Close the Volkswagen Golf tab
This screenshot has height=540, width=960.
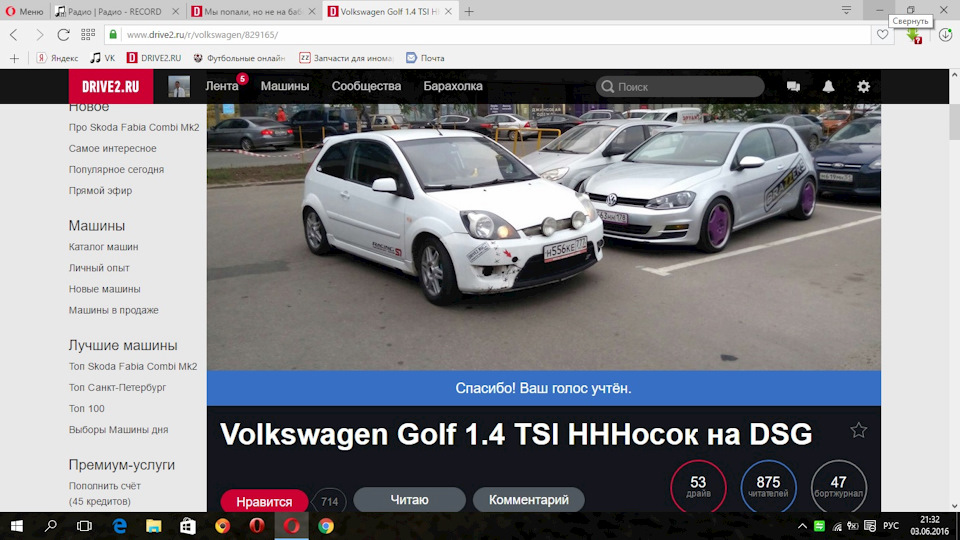tap(448, 11)
